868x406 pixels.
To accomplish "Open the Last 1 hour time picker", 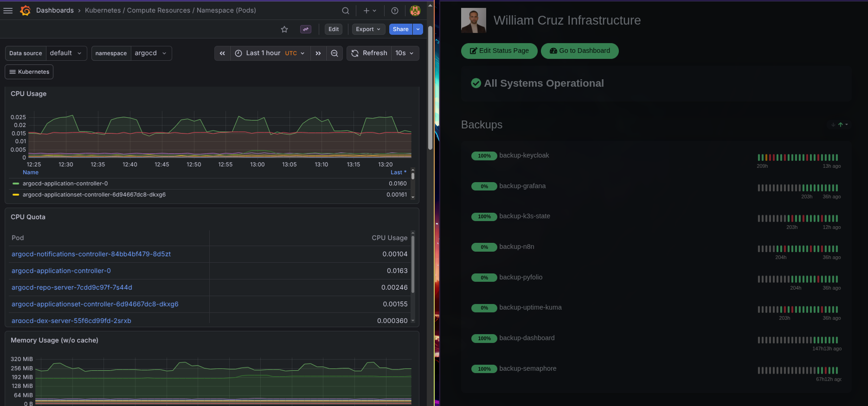I will point(270,53).
